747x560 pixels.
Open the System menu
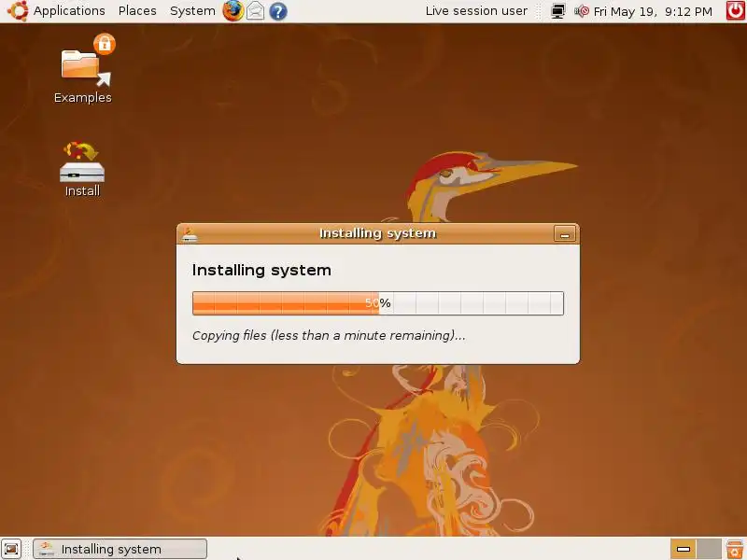(x=192, y=11)
